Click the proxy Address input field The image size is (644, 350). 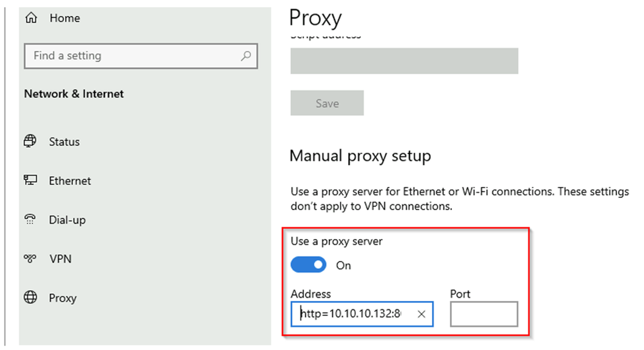362,315
